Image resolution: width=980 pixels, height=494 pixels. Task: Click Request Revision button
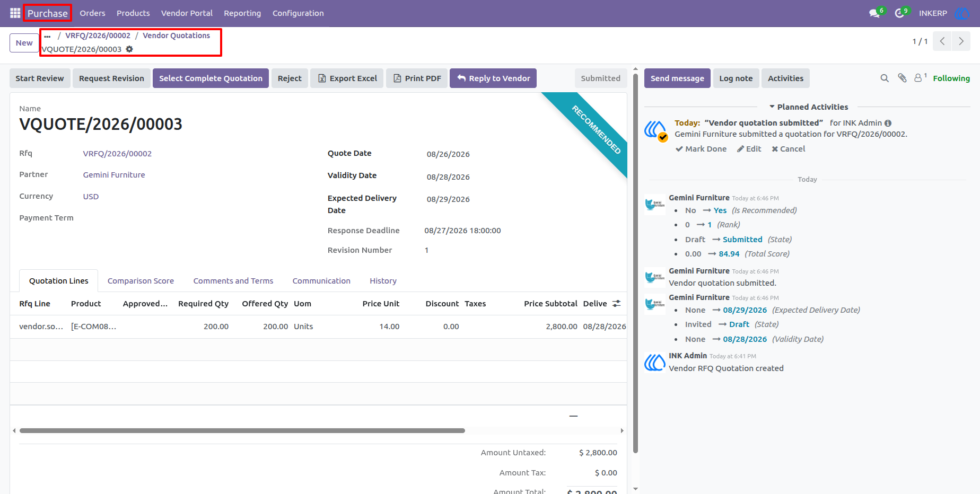click(x=111, y=78)
